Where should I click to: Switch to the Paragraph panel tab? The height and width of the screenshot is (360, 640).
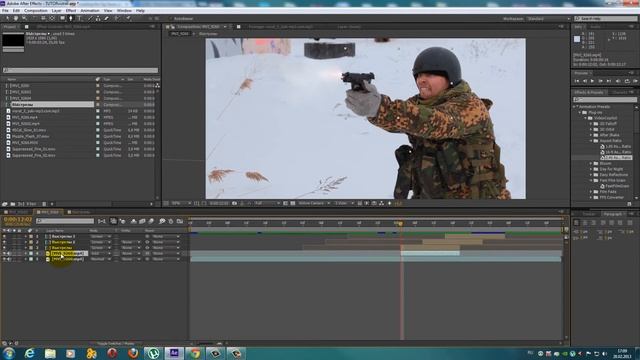click(612, 214)
